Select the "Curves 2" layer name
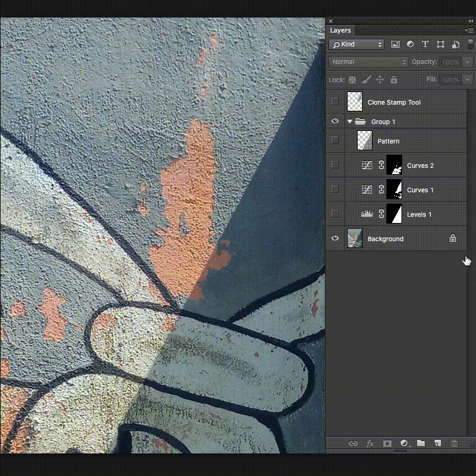The height and width of the screenshot is (476, 476). (420, 166)
